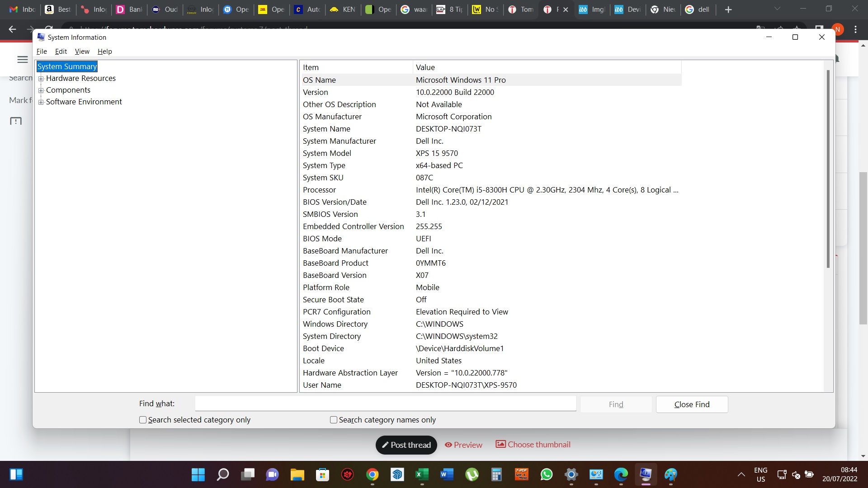
Task: Click the Chrome back arrow
Action: coord(13,29)
